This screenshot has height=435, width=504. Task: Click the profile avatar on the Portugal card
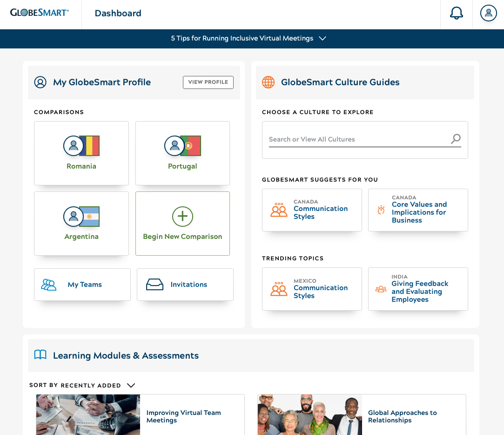click(x=175, y=146)
